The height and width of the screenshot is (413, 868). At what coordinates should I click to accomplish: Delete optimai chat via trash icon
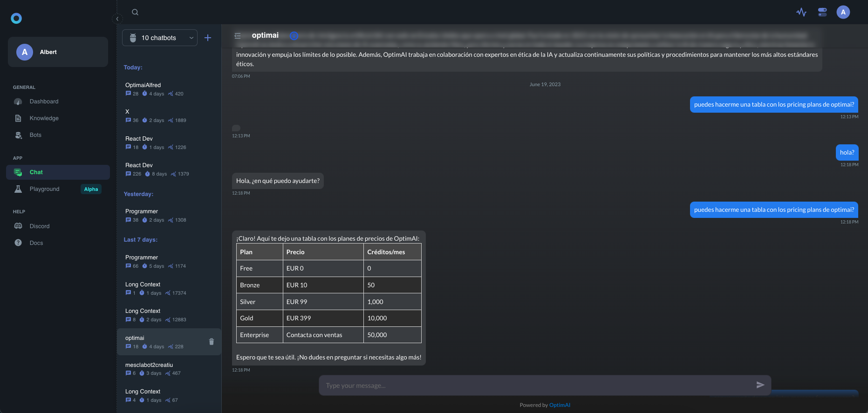click(x=212, y=342)
